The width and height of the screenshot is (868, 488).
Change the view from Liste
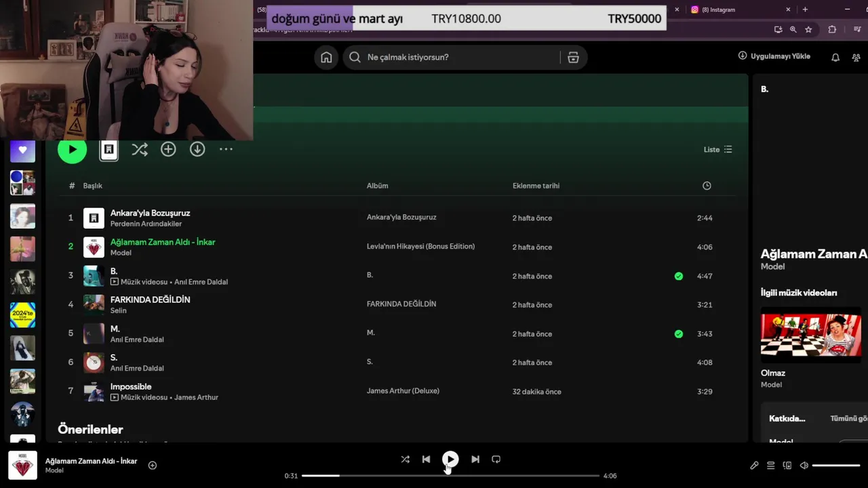717,149
